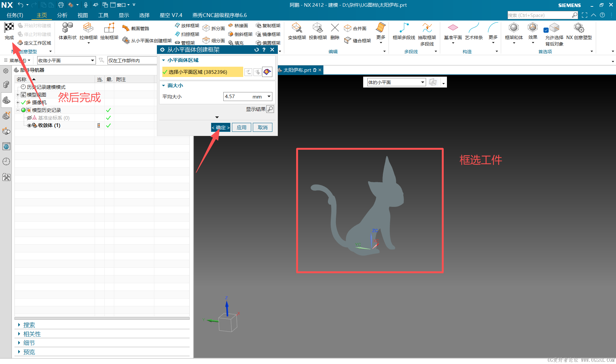Click the facet region rule icon in dialog
The image size is (616, 364).
(x=267, y=72)
